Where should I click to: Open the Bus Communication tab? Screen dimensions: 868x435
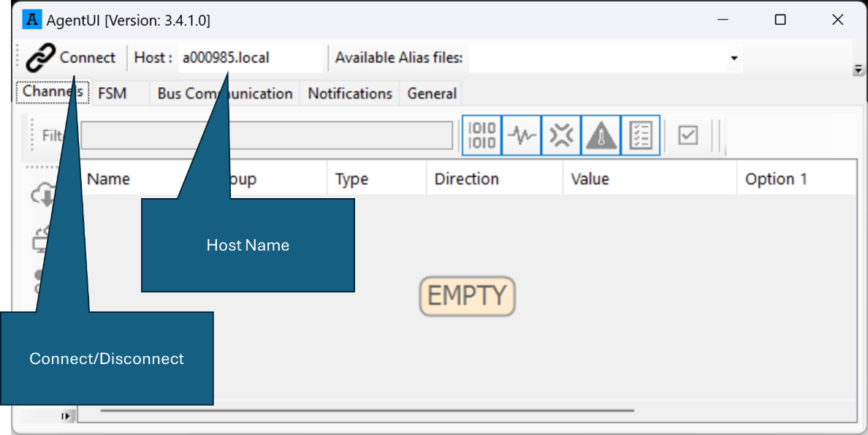coord(224,94)
